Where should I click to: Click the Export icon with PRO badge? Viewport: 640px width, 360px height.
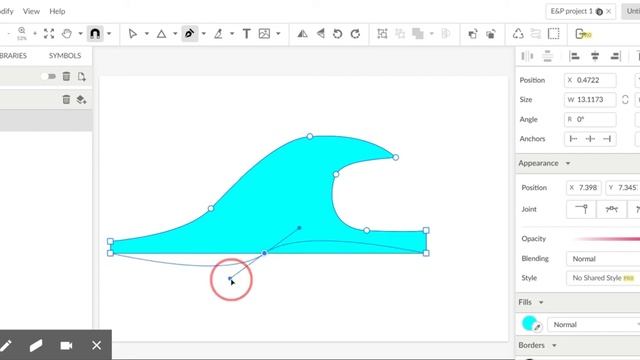pos(583,33)
